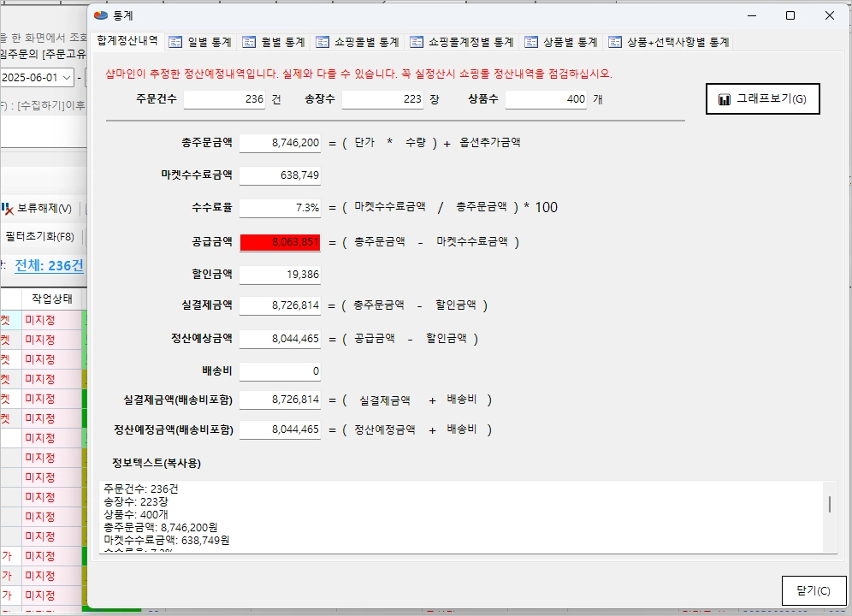Click the 쇼핑몰별 통계 tab icon

tap(322, 43)
